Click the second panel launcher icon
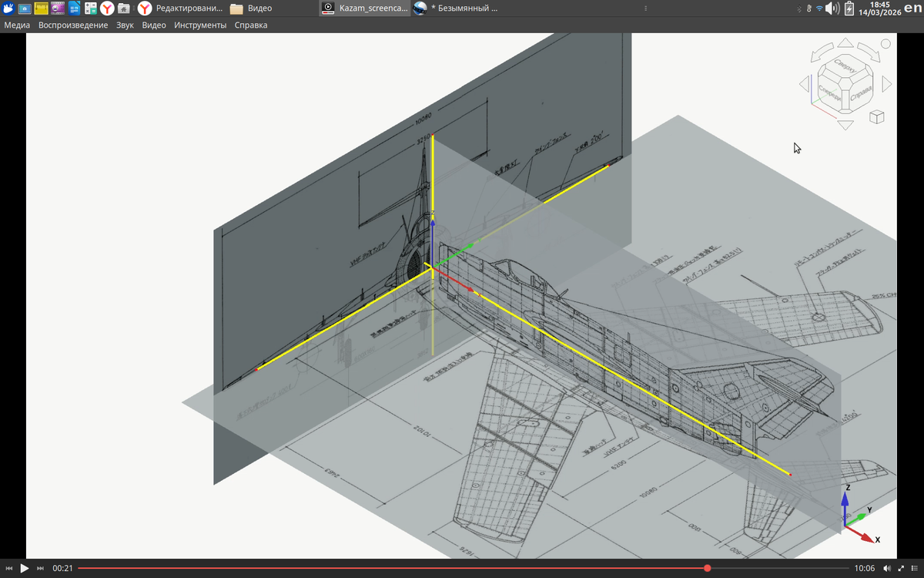 tap(24, 8)
